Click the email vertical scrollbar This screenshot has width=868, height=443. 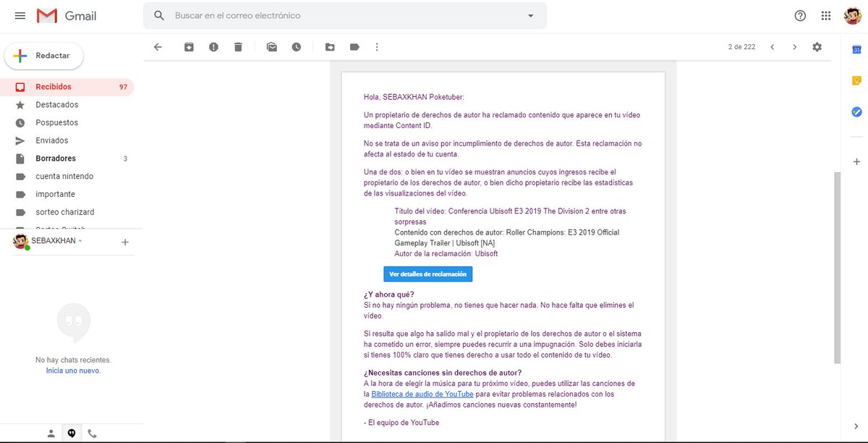tap(838, 267)
